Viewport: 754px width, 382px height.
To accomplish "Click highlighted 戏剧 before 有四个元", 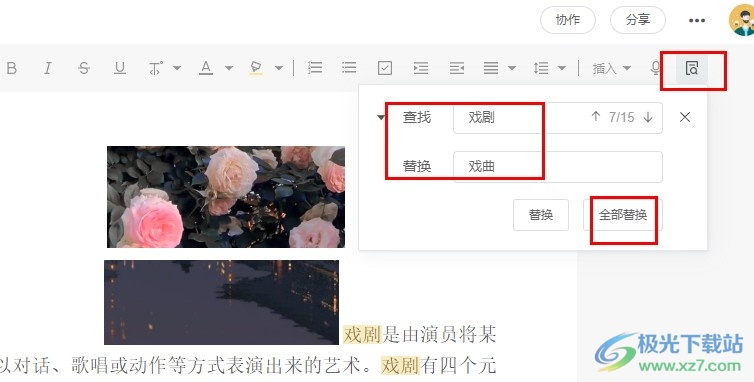I will [400, 366].
